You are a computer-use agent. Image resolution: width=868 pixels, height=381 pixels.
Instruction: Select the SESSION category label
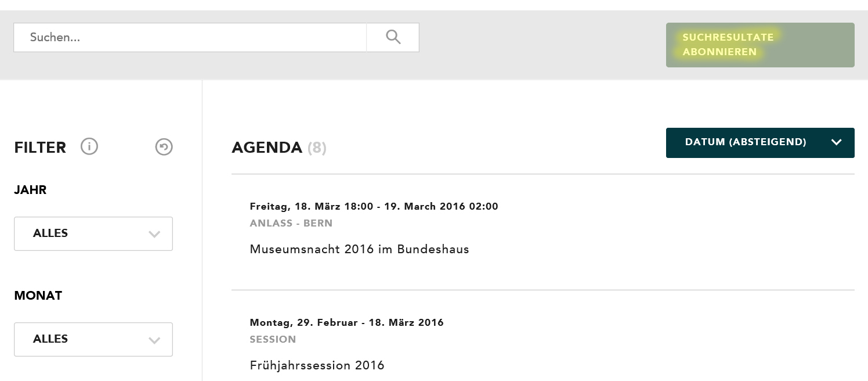coord(273,339)
